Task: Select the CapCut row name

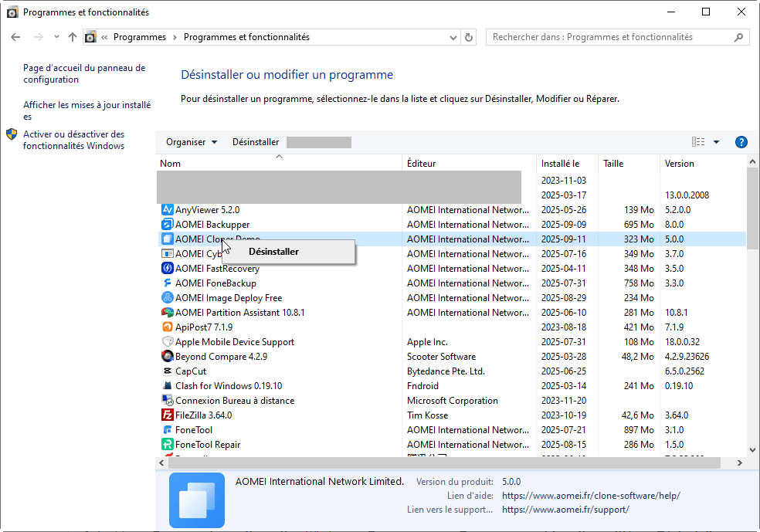Action: pyautogui.click(x=191, y=371)
